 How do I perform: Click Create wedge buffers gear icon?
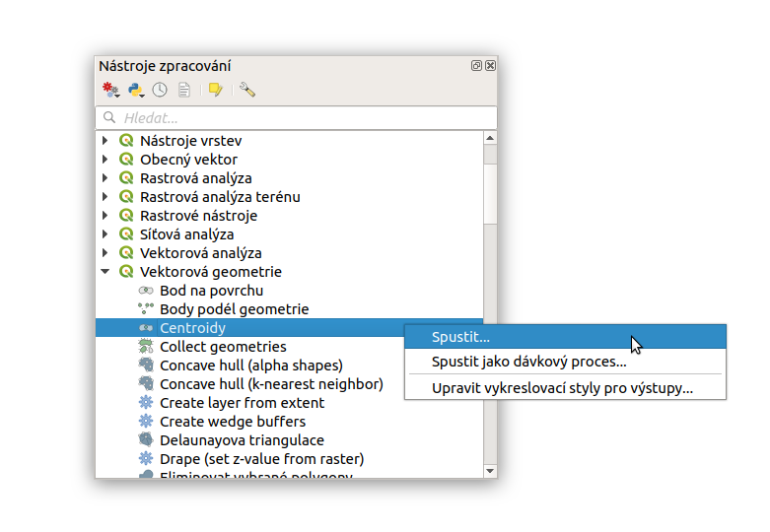tap(146, 421)
